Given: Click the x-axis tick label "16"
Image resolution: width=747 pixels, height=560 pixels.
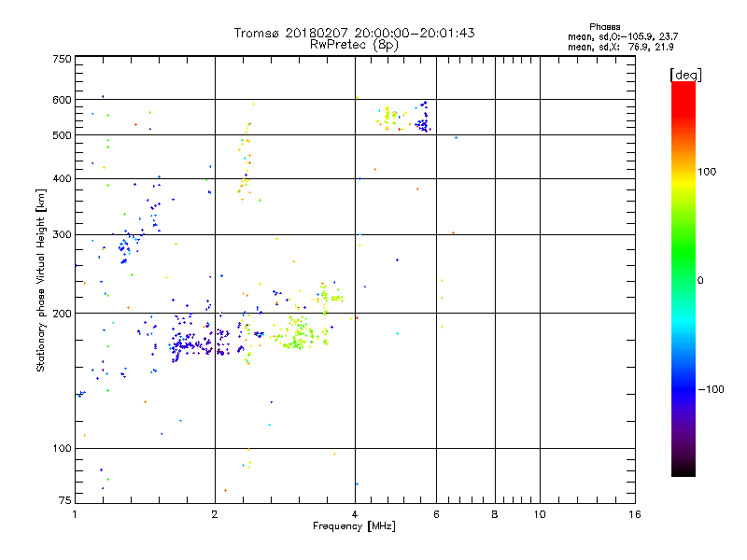Looking at the screenshot, I should 635,514.
